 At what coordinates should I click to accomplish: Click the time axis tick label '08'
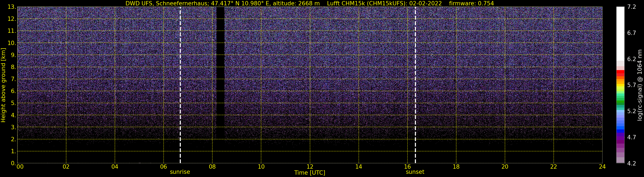pyautogui.click(x=212, y=167)
